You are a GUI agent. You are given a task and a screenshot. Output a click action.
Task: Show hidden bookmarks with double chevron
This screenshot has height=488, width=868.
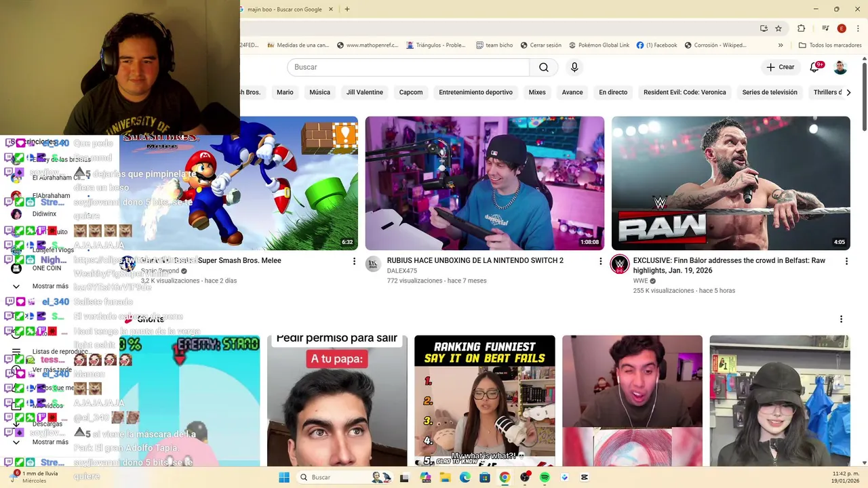click(781, 45)
